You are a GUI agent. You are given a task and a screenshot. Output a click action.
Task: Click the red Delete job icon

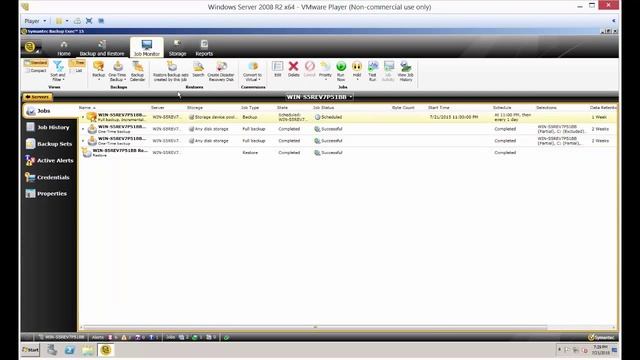coord(293,69)
